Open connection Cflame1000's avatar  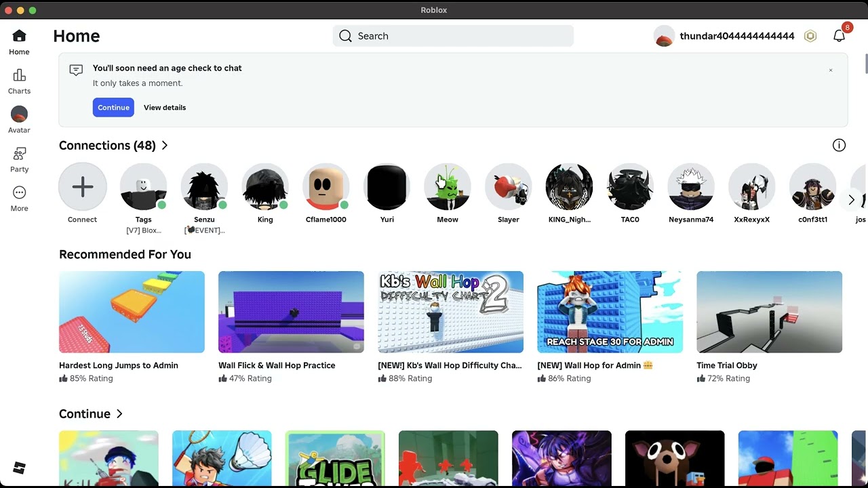[x=325, y=186]
